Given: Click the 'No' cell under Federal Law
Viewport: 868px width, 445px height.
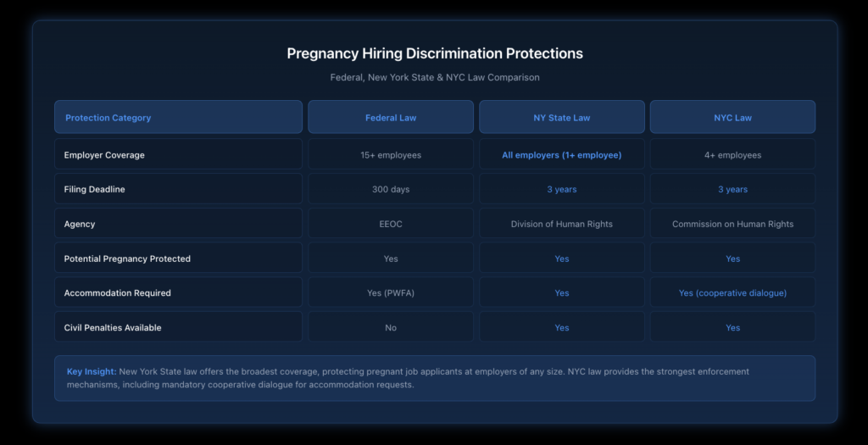Looking at the screenshot, I should point(391,327).
